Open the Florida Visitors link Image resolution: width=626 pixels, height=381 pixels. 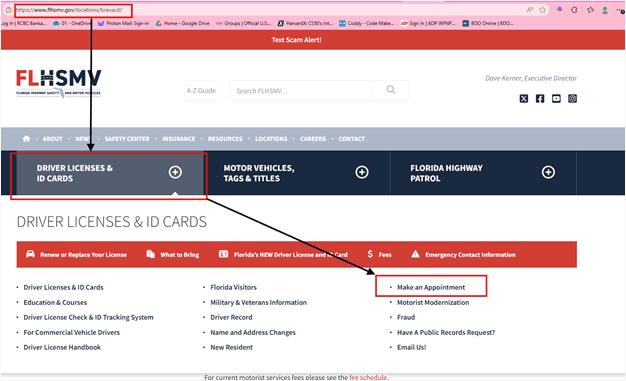[x=234, y=287]
